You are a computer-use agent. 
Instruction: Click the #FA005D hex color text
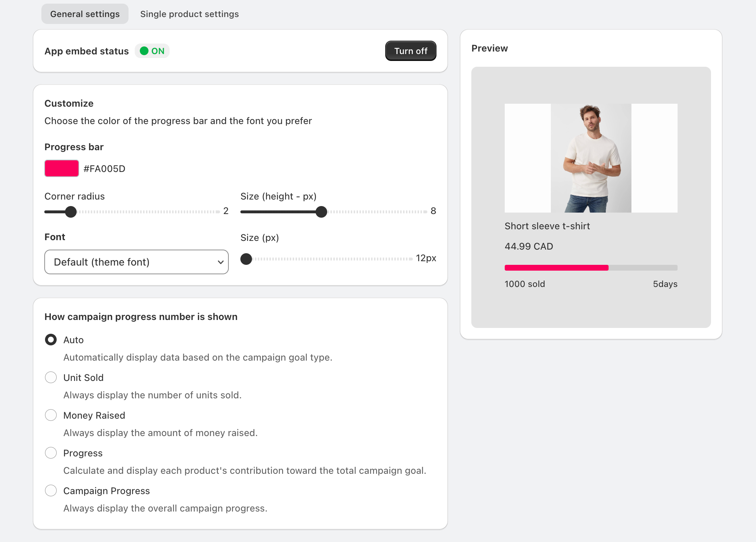click(105, 169)
